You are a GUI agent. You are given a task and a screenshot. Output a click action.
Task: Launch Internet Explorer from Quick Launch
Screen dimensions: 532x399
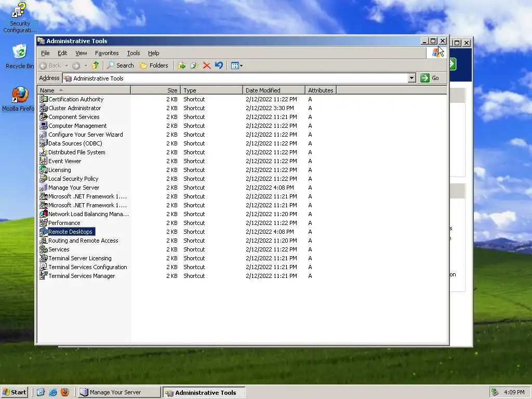pos(53,392)
